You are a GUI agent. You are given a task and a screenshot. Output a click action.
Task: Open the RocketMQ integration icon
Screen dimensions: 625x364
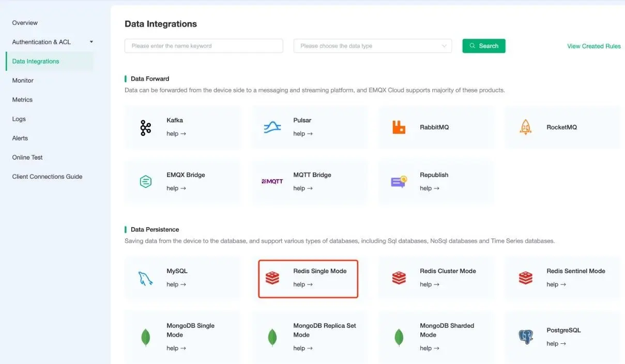525,126
